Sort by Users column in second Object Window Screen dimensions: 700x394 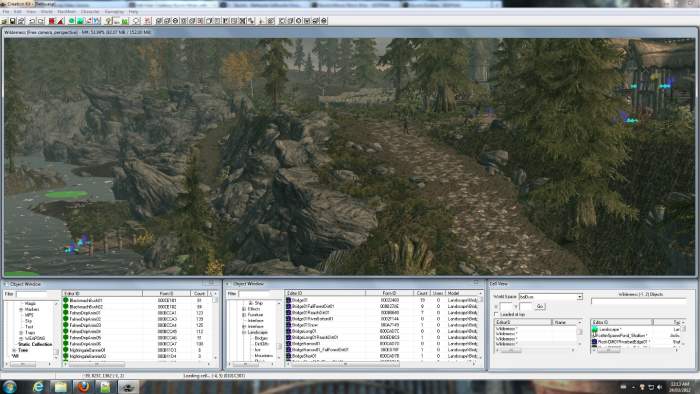click(438, 293)
